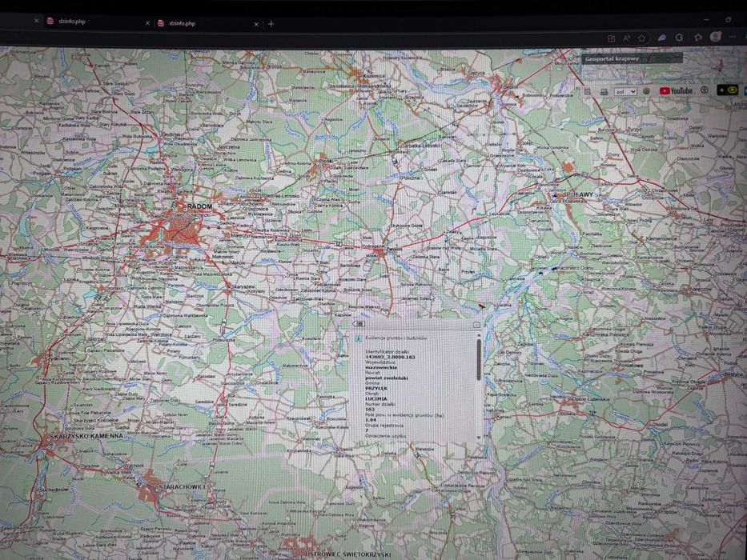747x560 pixels.
Task: Toggle the yellow eye high-contrast mode
Action: (728, 90)
